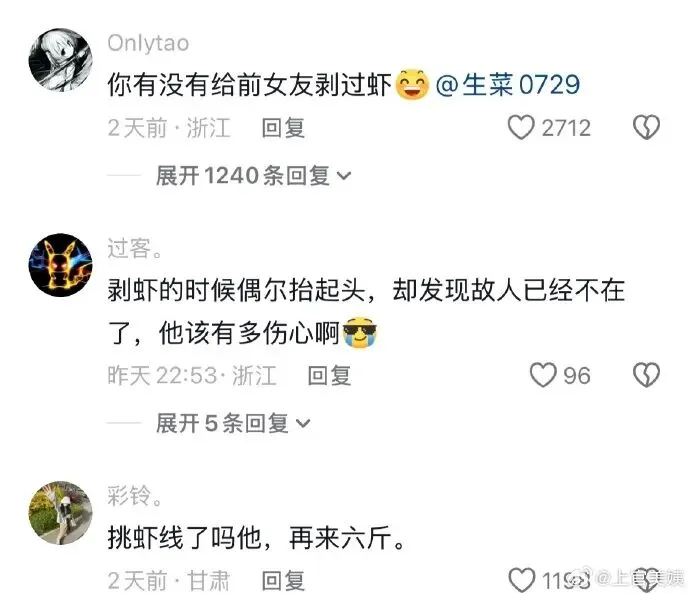
Task: Reply to Onlytao's comment via 回复
Action: click(x=283, y=128)
